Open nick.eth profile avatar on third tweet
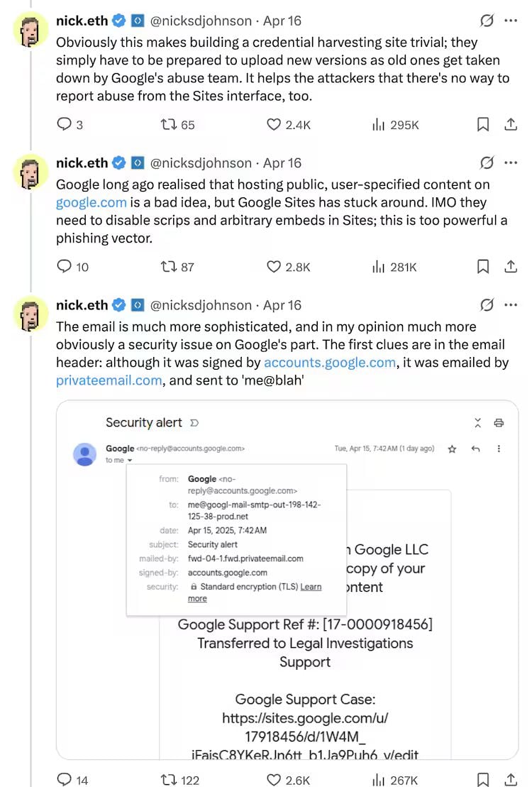 [x=31, y=314]
